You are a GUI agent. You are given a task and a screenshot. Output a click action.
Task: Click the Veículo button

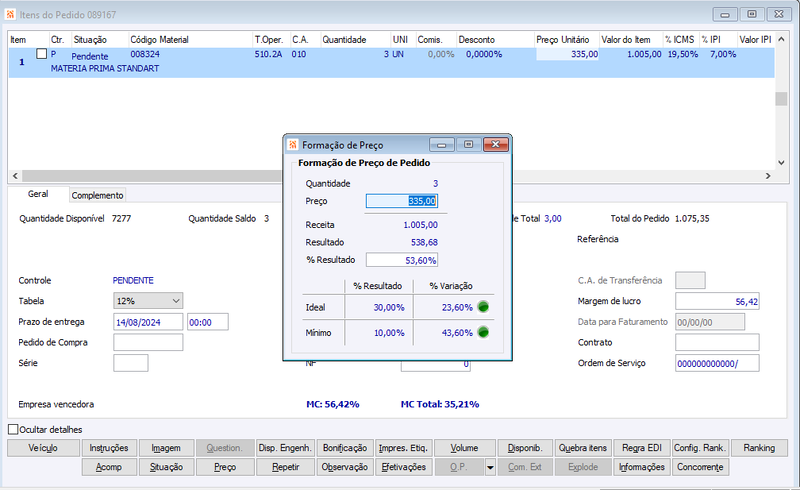tap(43, 448)
